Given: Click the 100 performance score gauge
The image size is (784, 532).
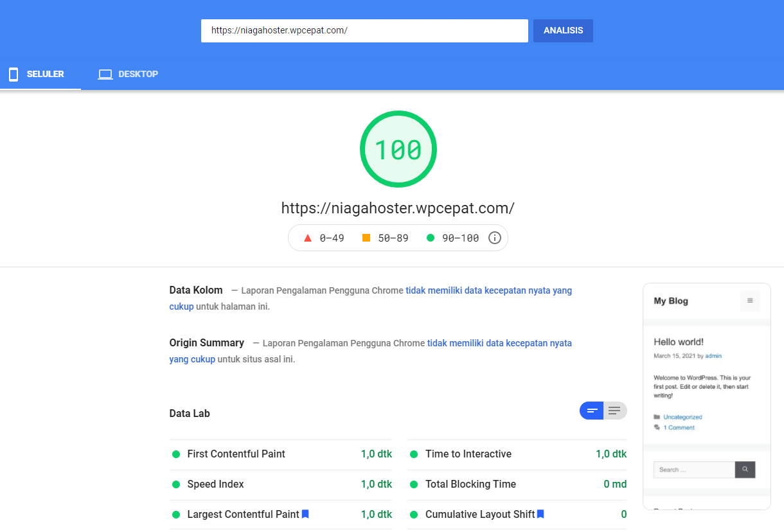Looking at the screenshot, I should pos(398,150).
